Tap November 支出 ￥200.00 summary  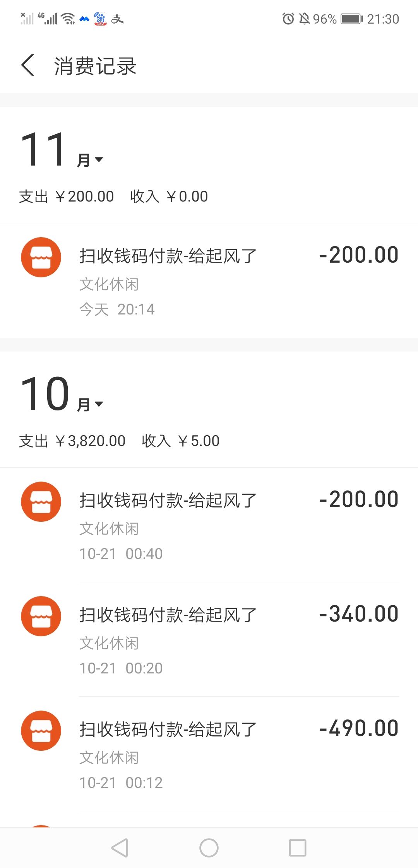tap(67, 196)
